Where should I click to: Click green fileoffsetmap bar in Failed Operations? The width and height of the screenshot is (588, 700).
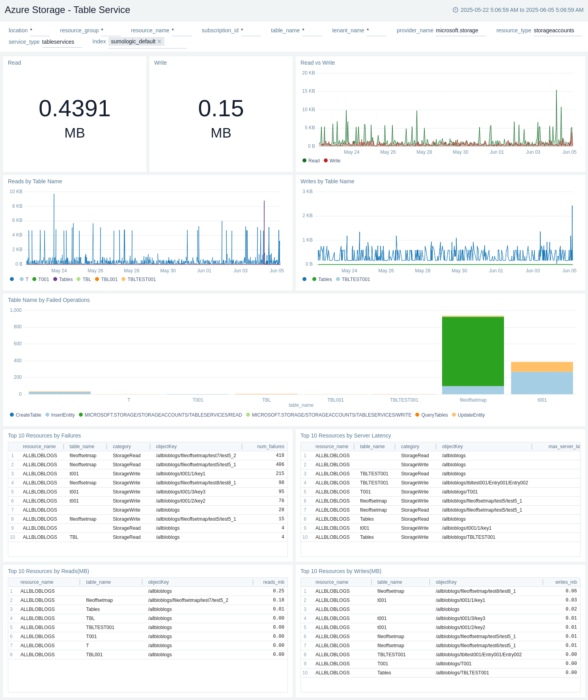tap(473, 351)
